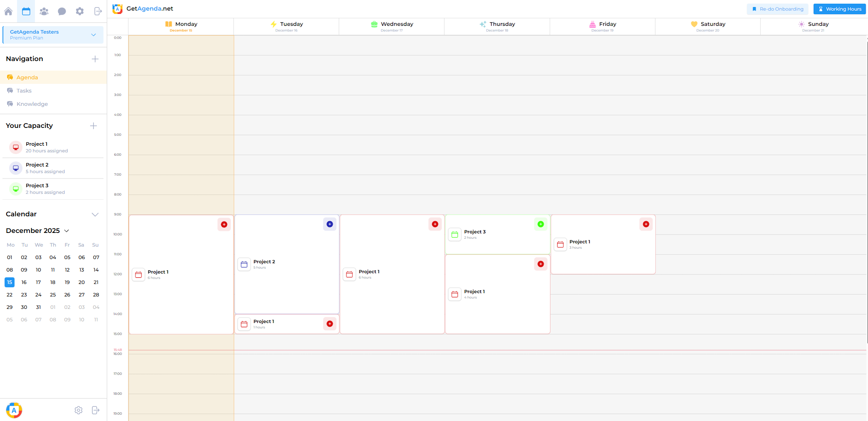Expand the GetAgenda Testers workspace dropdown
Image resolution: width=868 pixels, height=421 pixels.
coord(53,35)
